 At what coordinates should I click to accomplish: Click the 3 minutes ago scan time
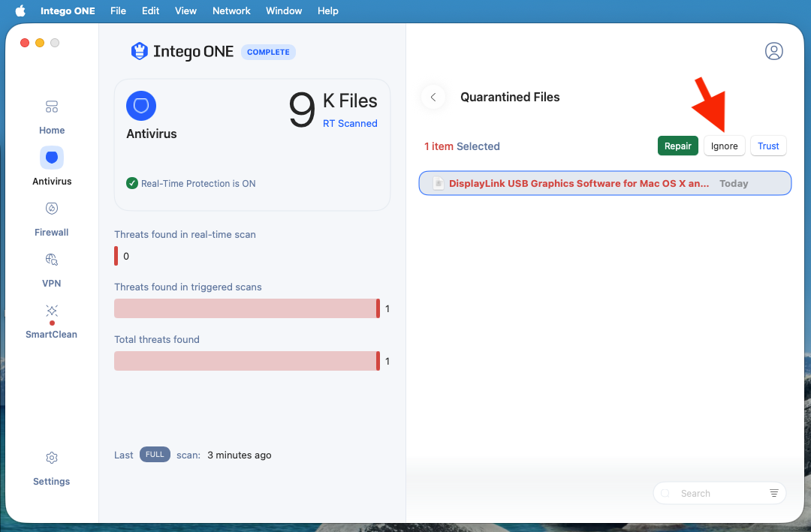(x=240, y=455)
